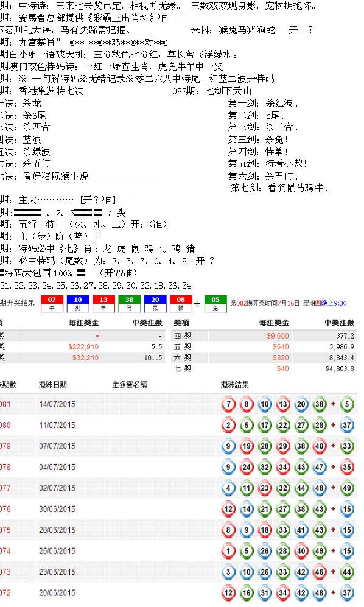Click special ball 49 in the 02/07/2015 row
This screenshot has height=607, width=364.
click(347, 488)
